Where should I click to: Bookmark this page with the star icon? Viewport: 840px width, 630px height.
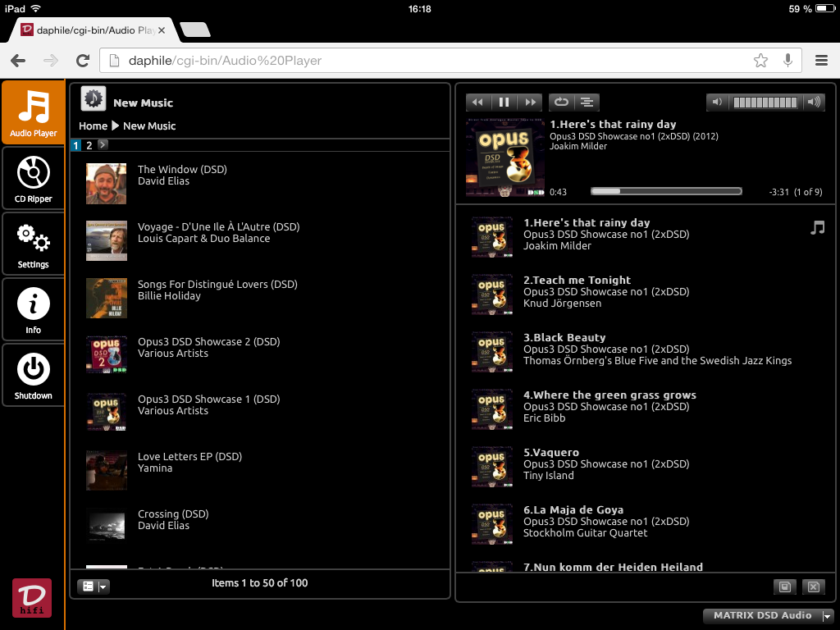click(x=760, y=61)
